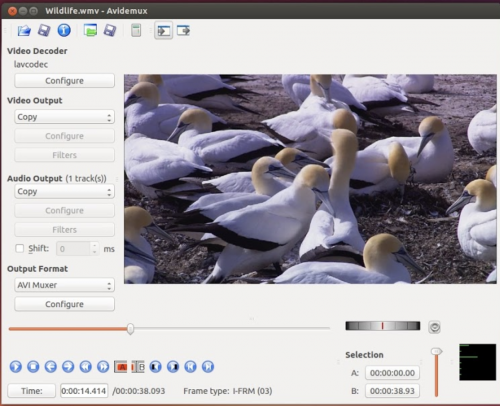Click Configure under Video Decoder
The height and width of the screenshot is (406, 500).
pos(64,81)
